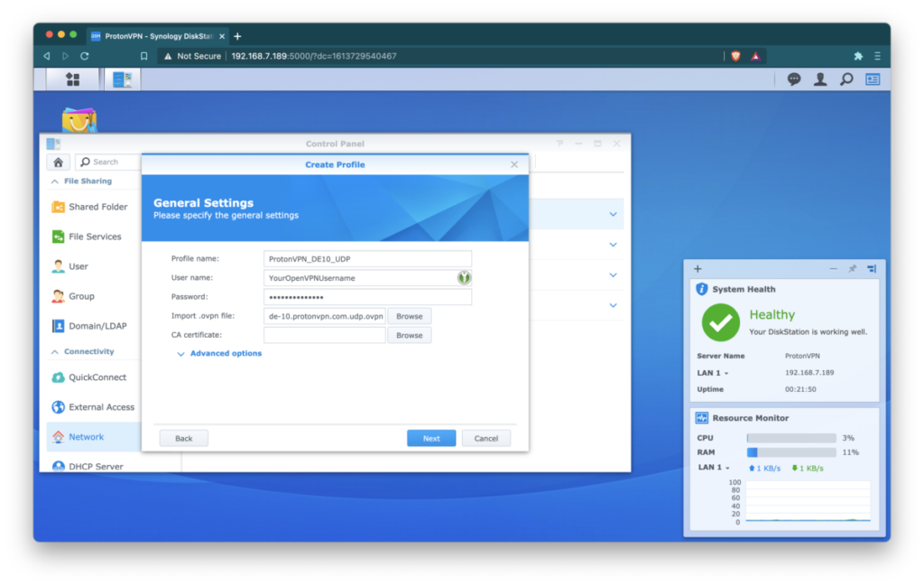Image resolution: width=924 pixels, height=586 pixels.
Task: Expand the first Network section chevron
Action: 613,214
